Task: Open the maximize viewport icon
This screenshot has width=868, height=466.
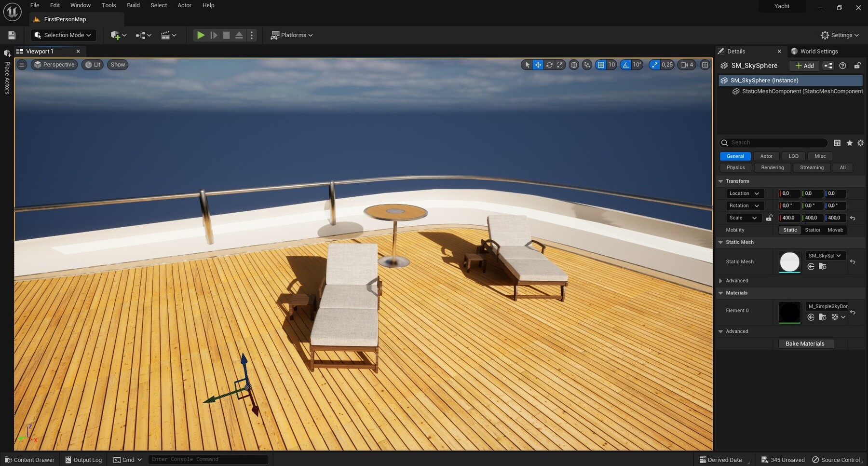Action: point(705,65)
